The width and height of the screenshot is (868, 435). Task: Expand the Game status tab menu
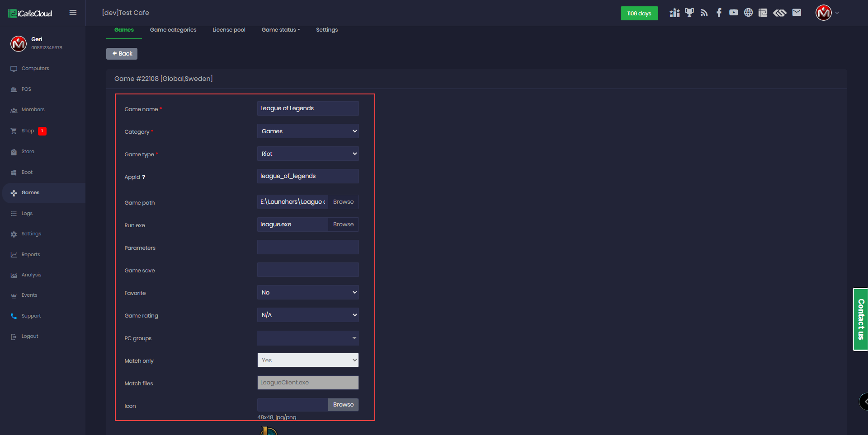[x=280, y=30]
